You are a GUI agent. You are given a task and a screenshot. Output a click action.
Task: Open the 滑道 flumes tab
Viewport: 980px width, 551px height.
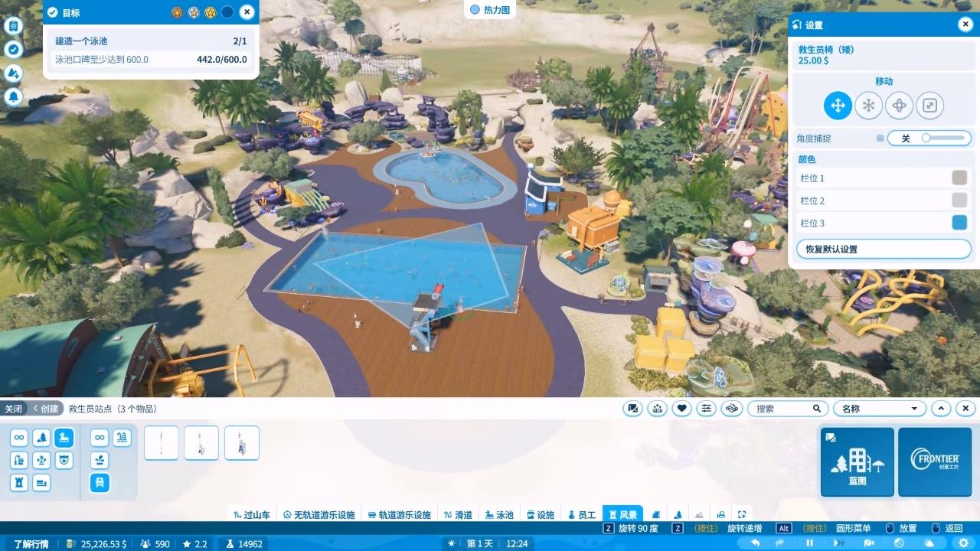point(458,515)
